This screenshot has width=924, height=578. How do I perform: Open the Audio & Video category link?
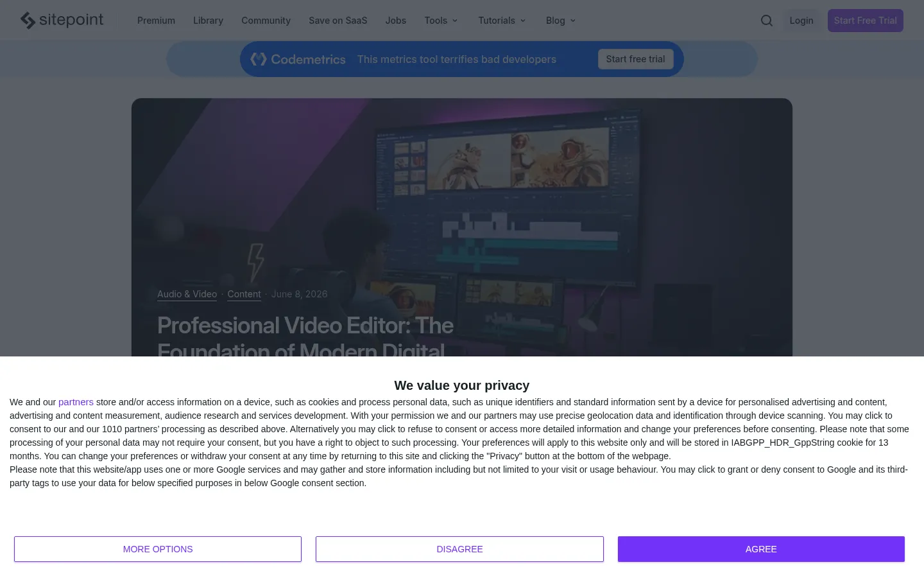click(x=187, y=294)
